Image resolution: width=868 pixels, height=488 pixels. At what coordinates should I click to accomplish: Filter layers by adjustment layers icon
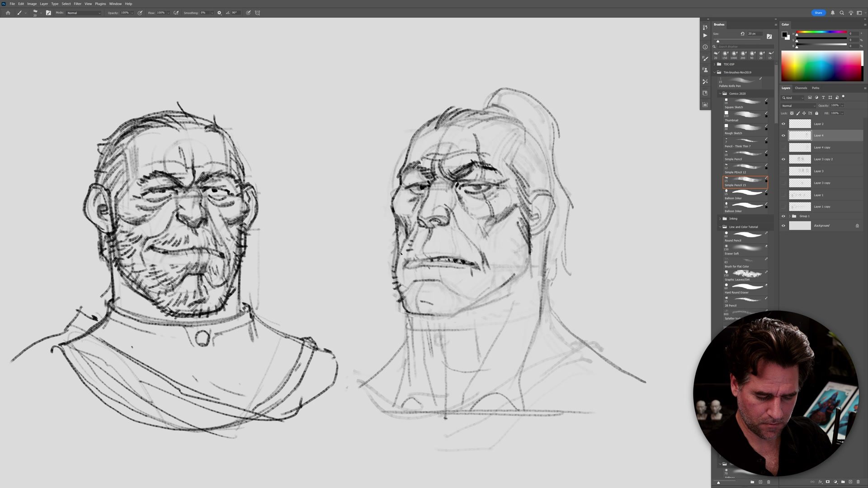tap(816, 98)
